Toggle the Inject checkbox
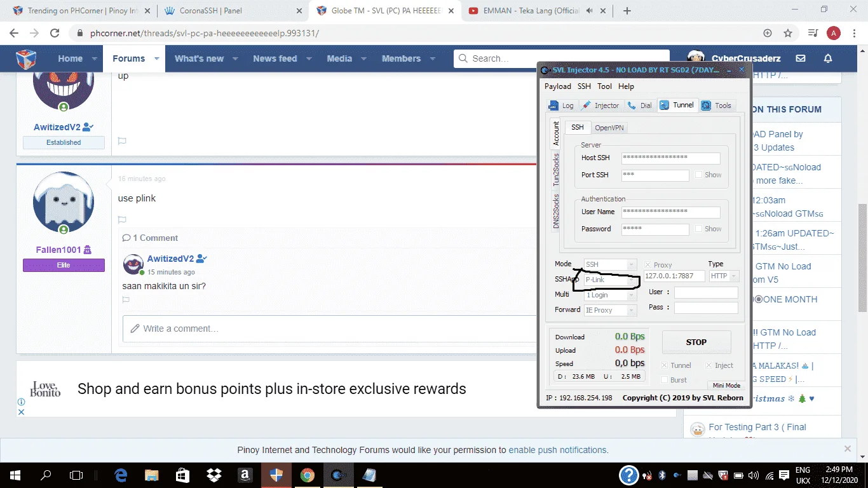868x488 pixels. point(709,365)
